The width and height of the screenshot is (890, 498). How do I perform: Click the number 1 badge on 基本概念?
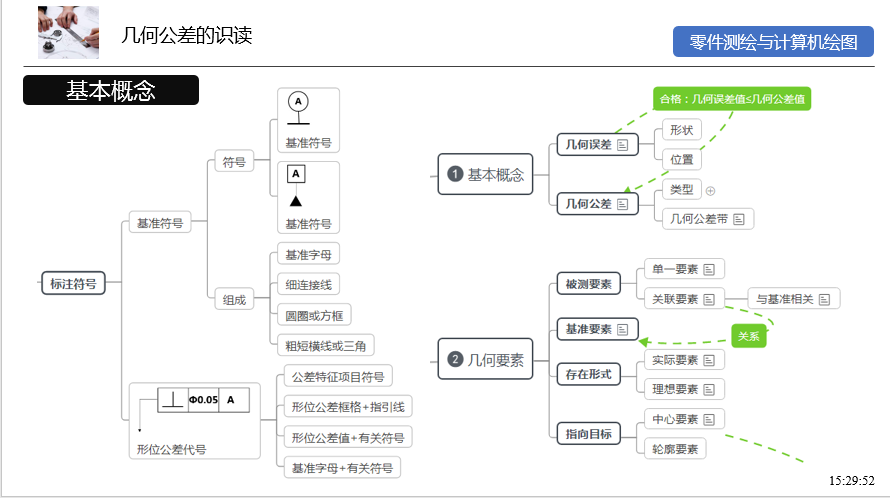pos(455,174)
